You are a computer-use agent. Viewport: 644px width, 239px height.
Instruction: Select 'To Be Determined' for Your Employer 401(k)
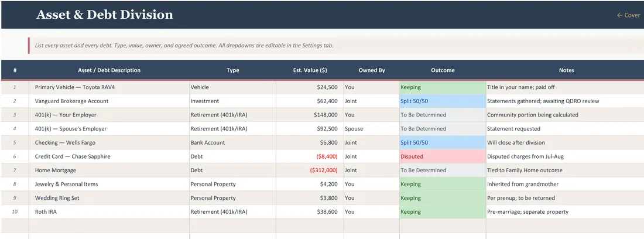[x=443, y=115]
